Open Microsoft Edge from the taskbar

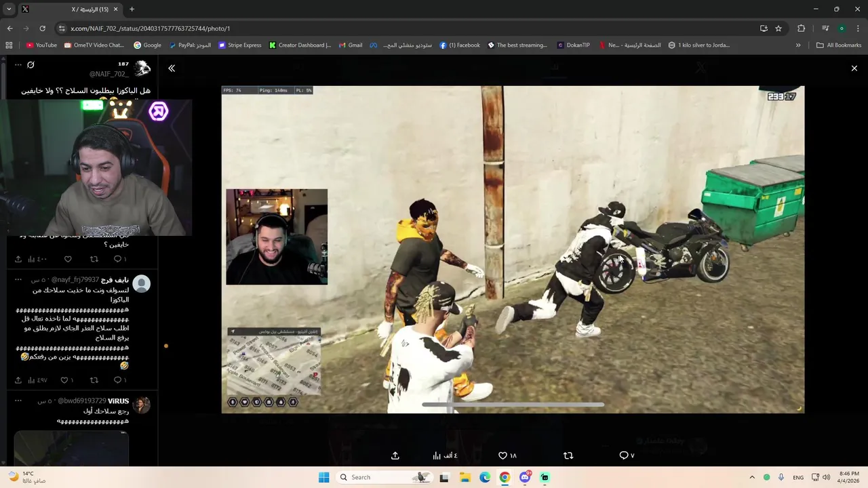click(485, 477)
